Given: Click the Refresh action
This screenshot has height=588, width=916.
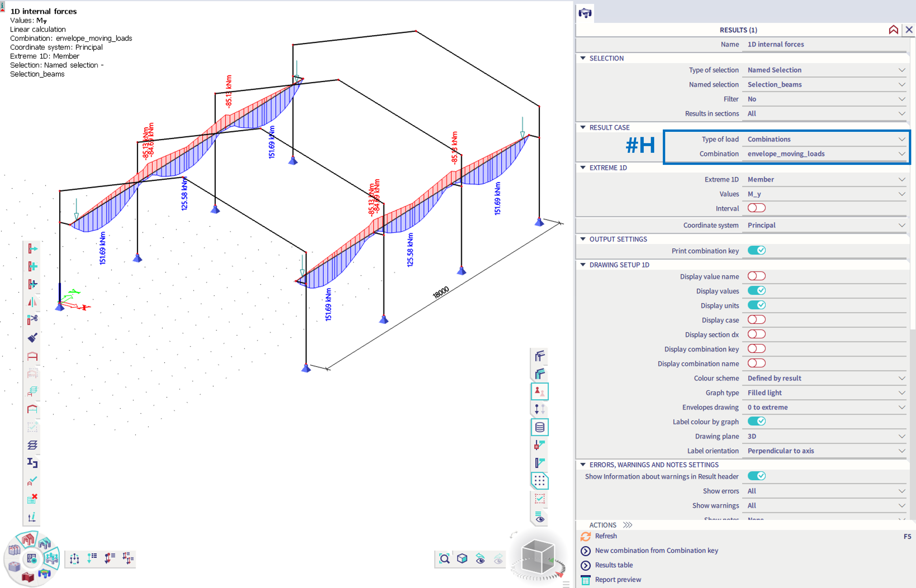Looking at the screenshot, I should 606,536.
